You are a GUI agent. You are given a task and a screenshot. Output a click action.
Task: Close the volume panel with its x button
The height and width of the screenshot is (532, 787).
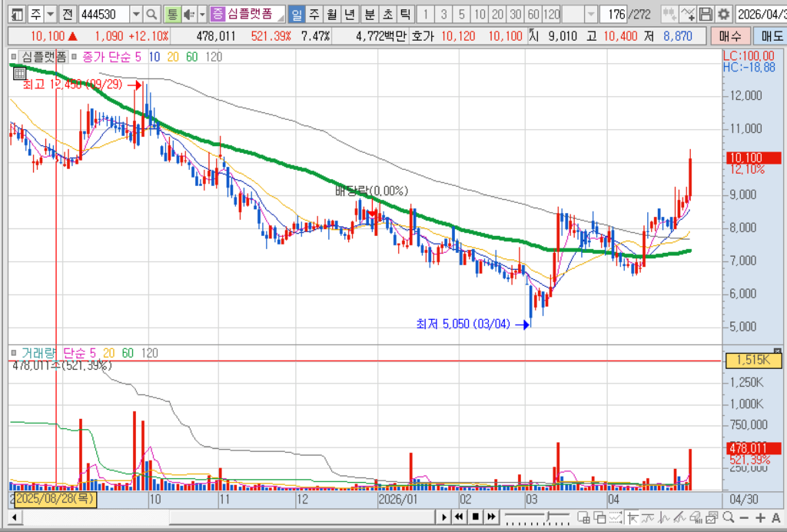(778, 351)
